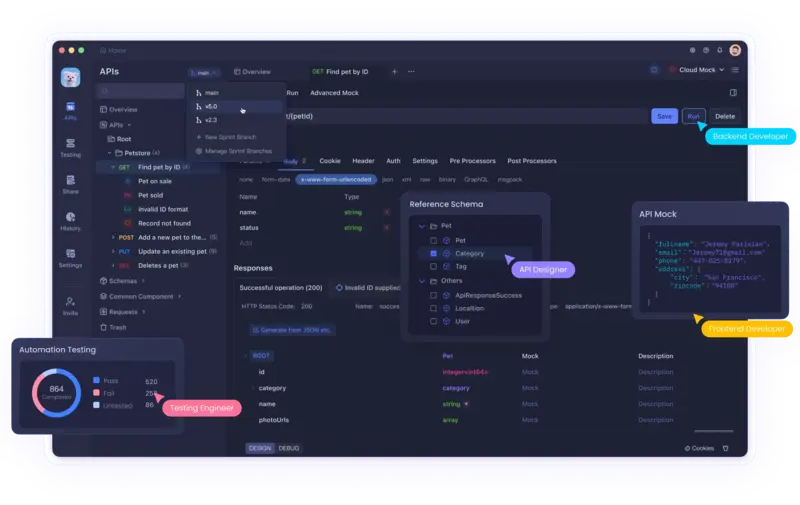The image size is (800, 505).
Task: Click the Manage Sprint Branches gear icon
Action: click(199, 151)
